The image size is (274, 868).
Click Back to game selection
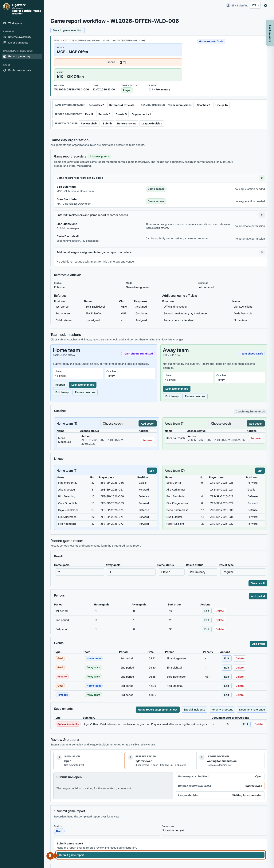68,30
